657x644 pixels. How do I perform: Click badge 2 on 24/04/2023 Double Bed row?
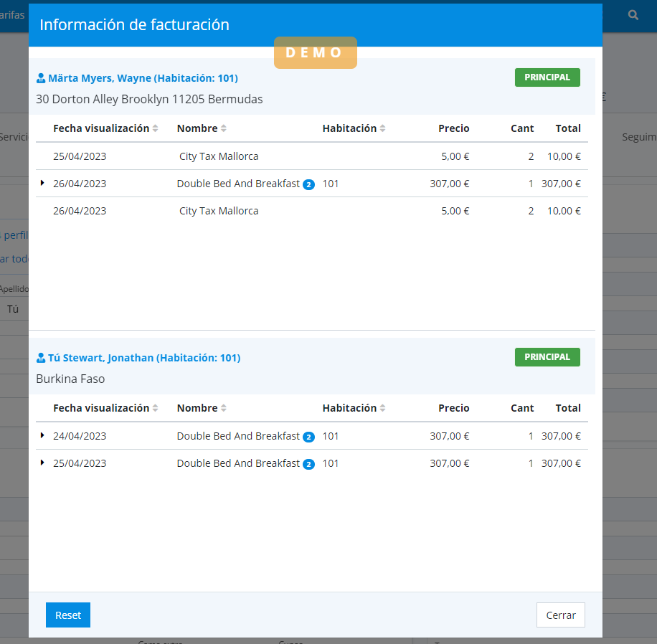tap(308, 437)
